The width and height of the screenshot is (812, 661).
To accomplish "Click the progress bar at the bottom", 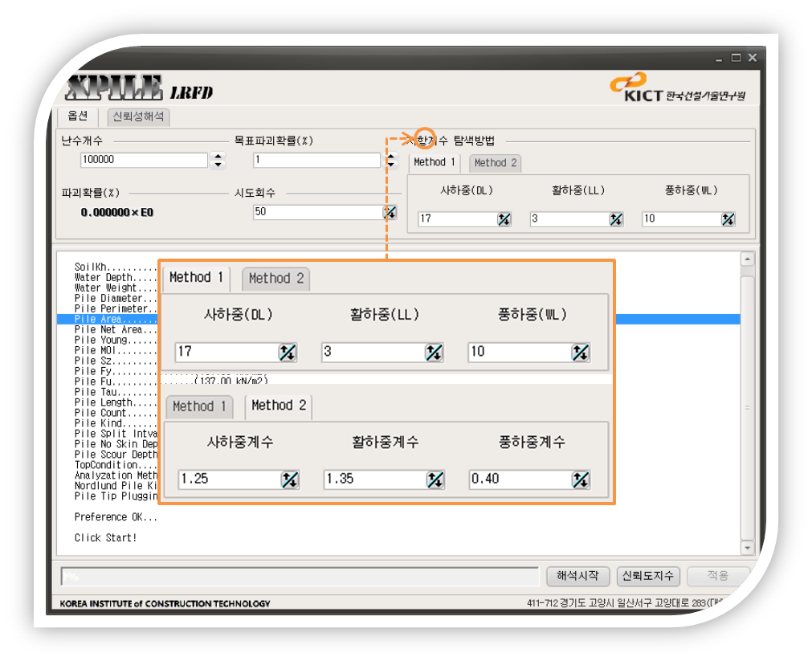I will (300, 577).
